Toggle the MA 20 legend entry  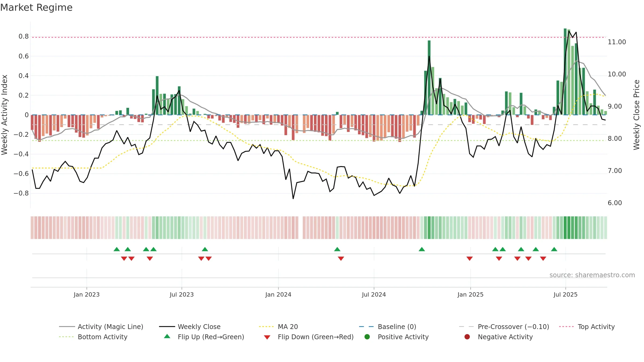point(278,327)
